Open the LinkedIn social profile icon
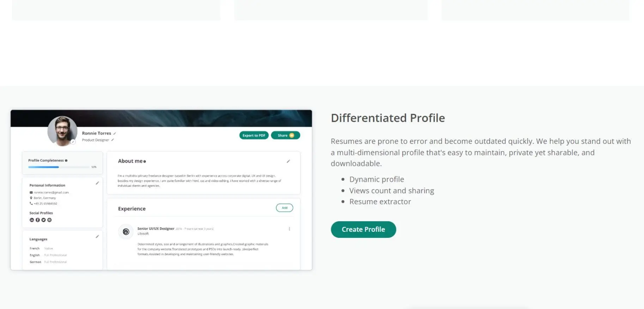This screenshot has height=309, width=644. point(32,220)
